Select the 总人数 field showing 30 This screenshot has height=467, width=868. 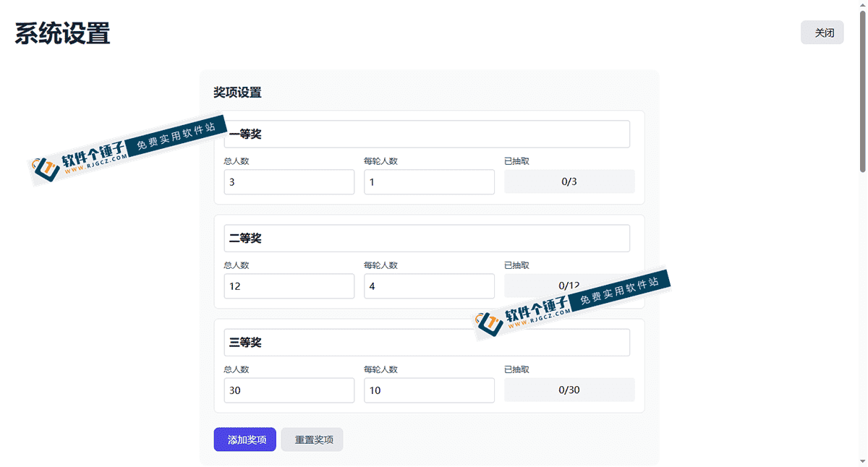point(289,390)
